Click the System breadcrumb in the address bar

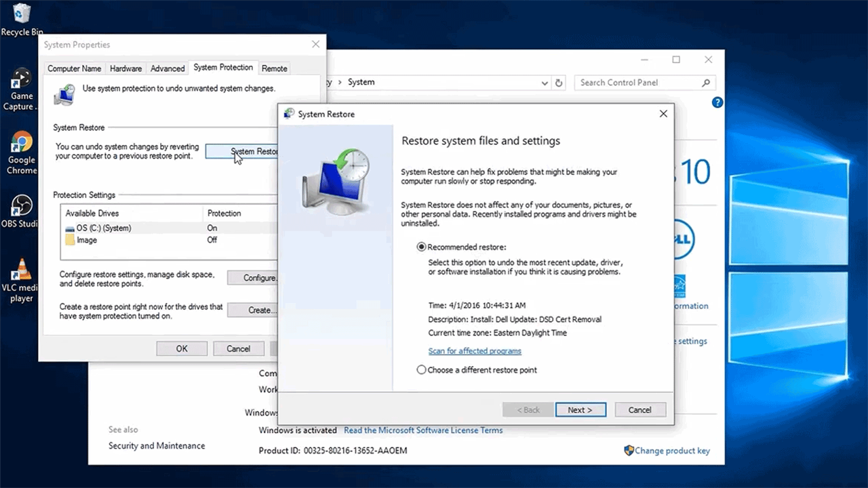(x=361, y=82)
